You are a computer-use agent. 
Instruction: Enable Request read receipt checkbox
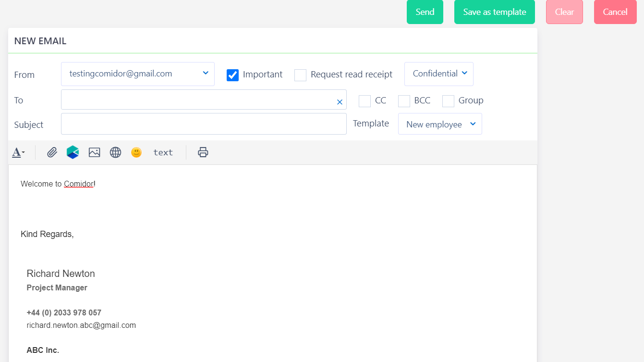[300, 75]
